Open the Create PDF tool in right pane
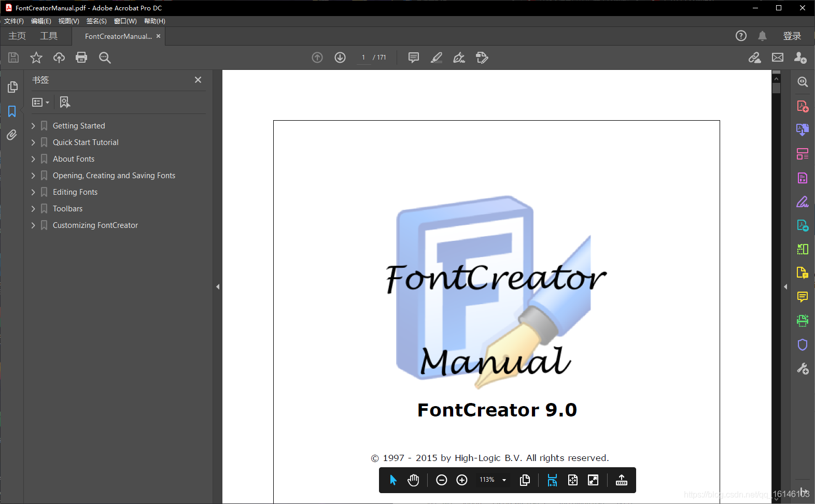 tap(803, 106)
